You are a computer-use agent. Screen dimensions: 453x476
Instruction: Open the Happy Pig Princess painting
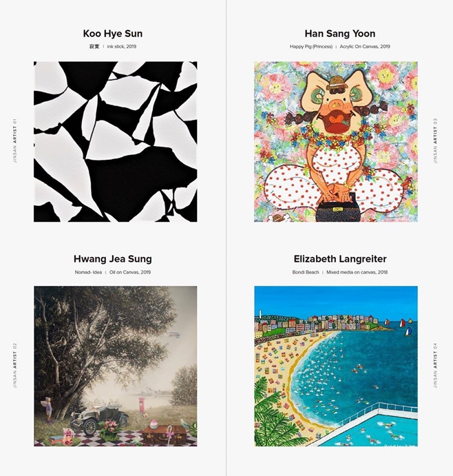point(336,141)
